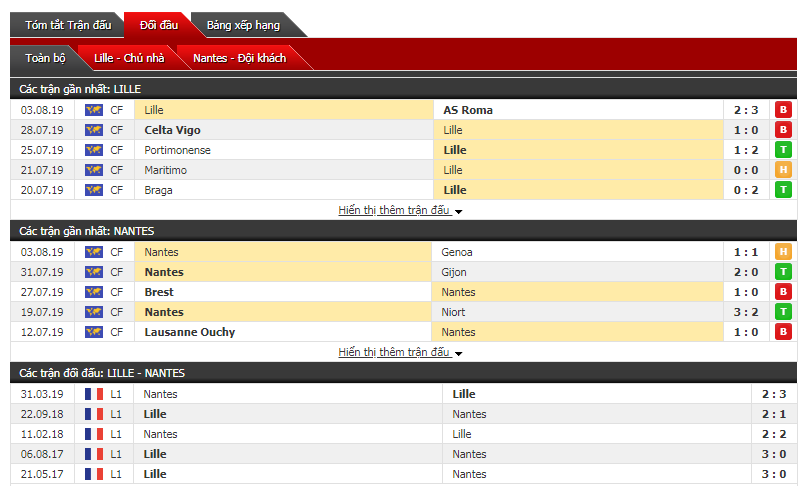
Task: Click the 3 : 2 score in Niort row
Action: click(746, 312)
